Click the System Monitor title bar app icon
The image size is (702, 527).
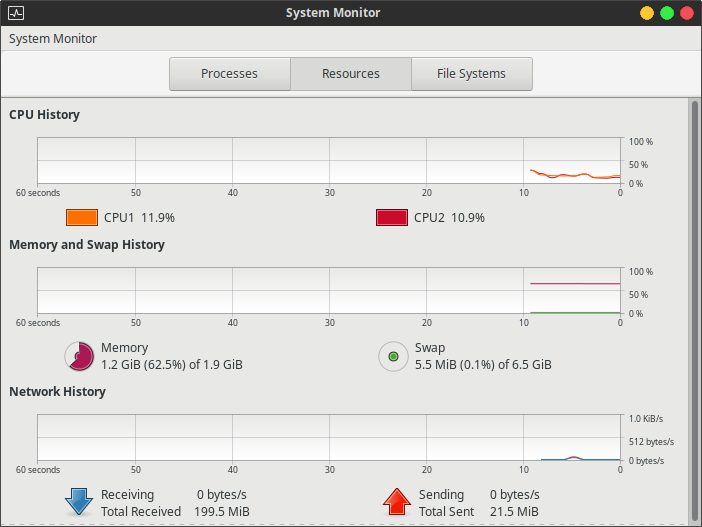click(16, 13)
